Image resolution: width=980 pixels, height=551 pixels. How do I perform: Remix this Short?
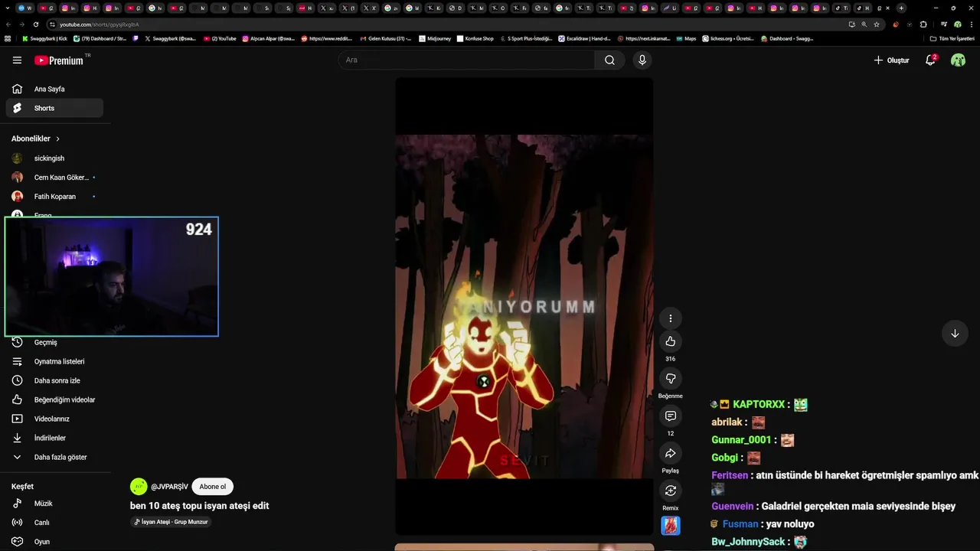tap(671, 491)
